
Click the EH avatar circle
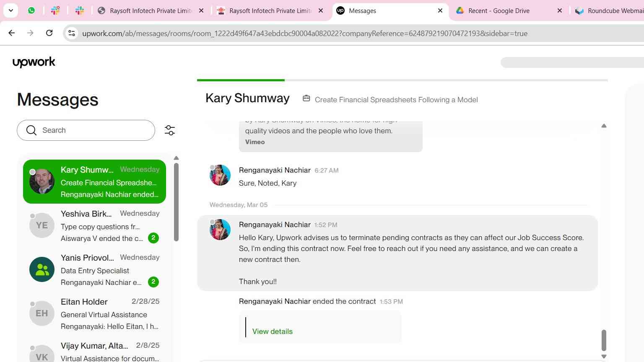[42, 313]
